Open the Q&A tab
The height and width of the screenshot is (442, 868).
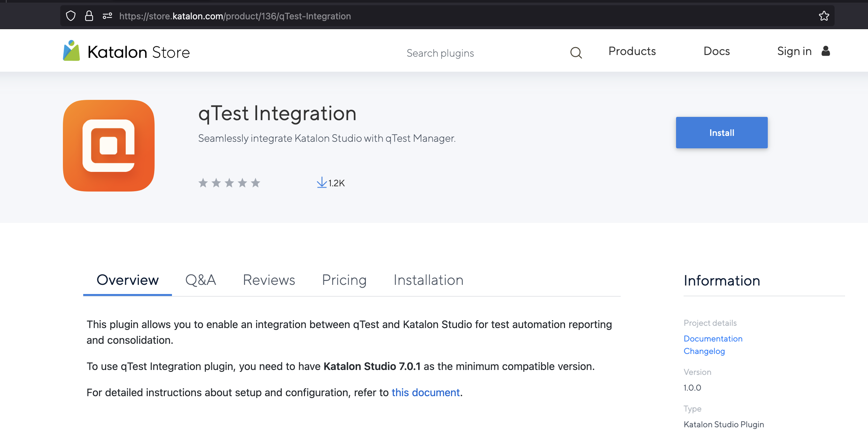201,280
